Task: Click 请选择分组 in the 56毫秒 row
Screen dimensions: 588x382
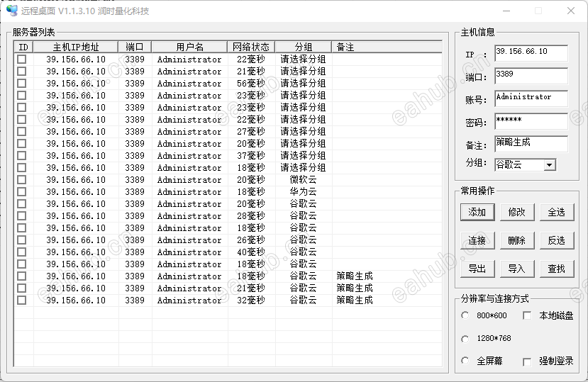Action: (303, 83)
